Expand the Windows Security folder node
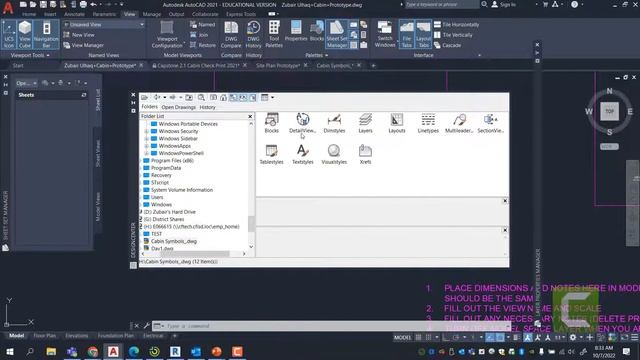Image resolution: width=640 pixels, height=360 pixels. click(x=146, y=131)
